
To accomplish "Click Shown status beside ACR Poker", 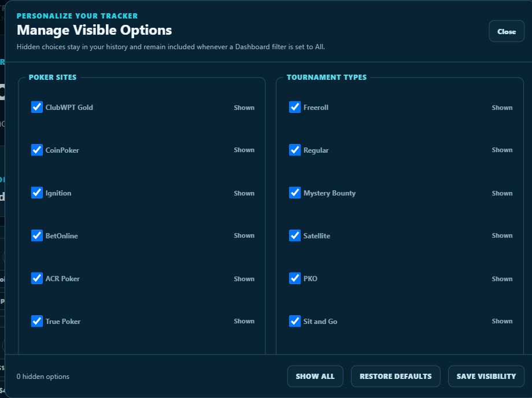I will coord(244,279).
